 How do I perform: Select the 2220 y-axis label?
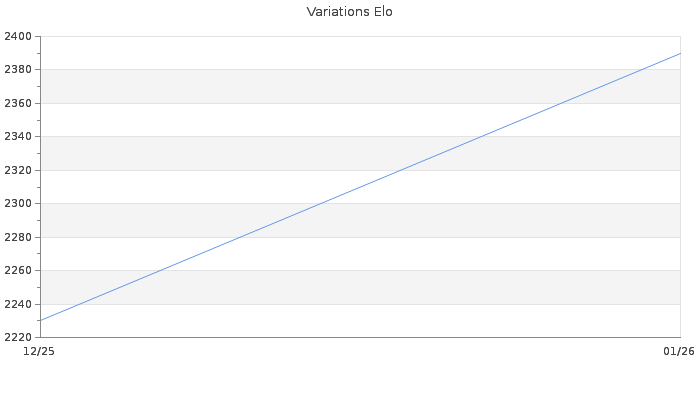pos(17,338)
